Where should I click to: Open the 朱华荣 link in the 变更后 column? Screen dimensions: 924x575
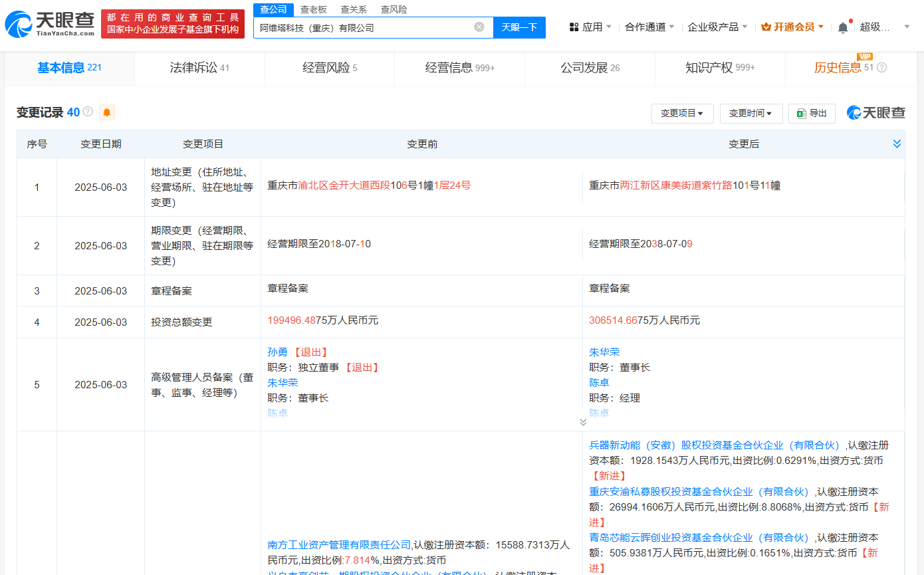tap(604, 352)
